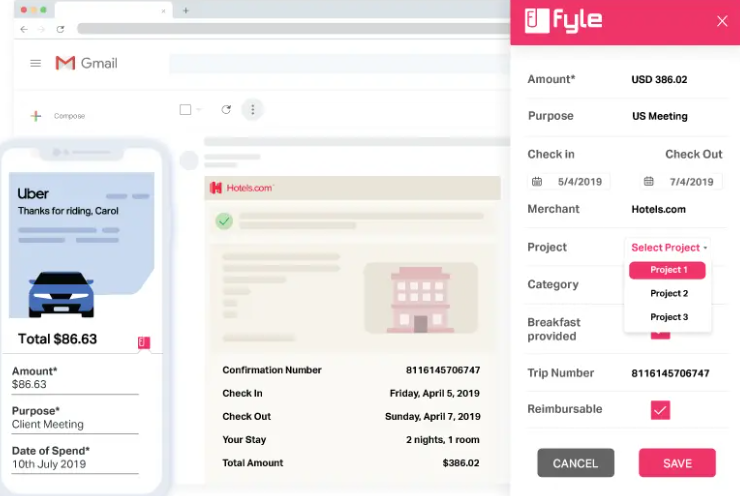This screenshot has width=740, height=496.
Task: Toggle the Breakfast provided checkbox
Action: (660, 335)
